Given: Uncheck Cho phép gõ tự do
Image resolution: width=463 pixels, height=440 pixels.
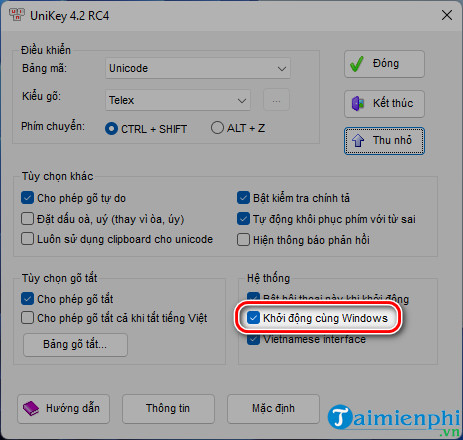Looking at the screenshot, I should coord(27,198).
